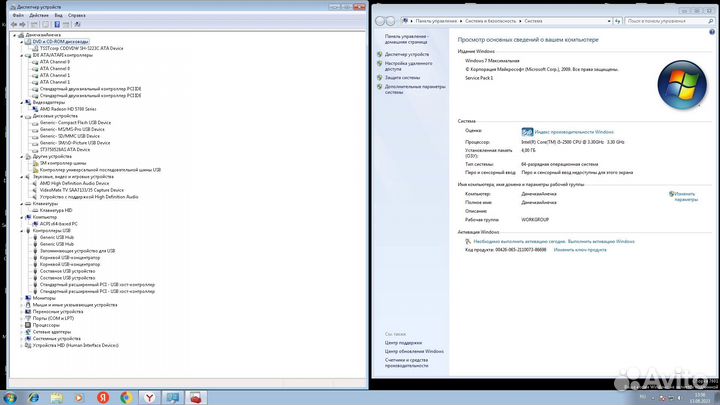Open Индекс производительности Windows link
720x405 pixels.
pos(574,132)
